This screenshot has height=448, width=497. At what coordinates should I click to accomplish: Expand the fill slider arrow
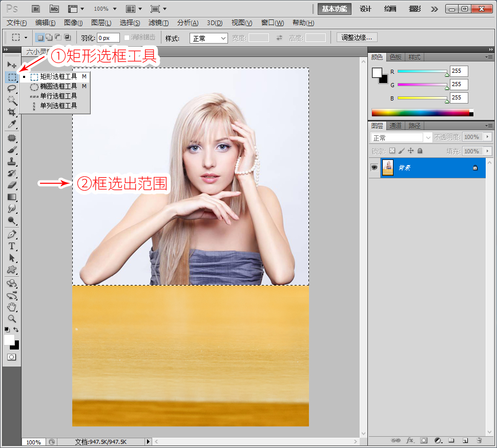coord(487,151)
